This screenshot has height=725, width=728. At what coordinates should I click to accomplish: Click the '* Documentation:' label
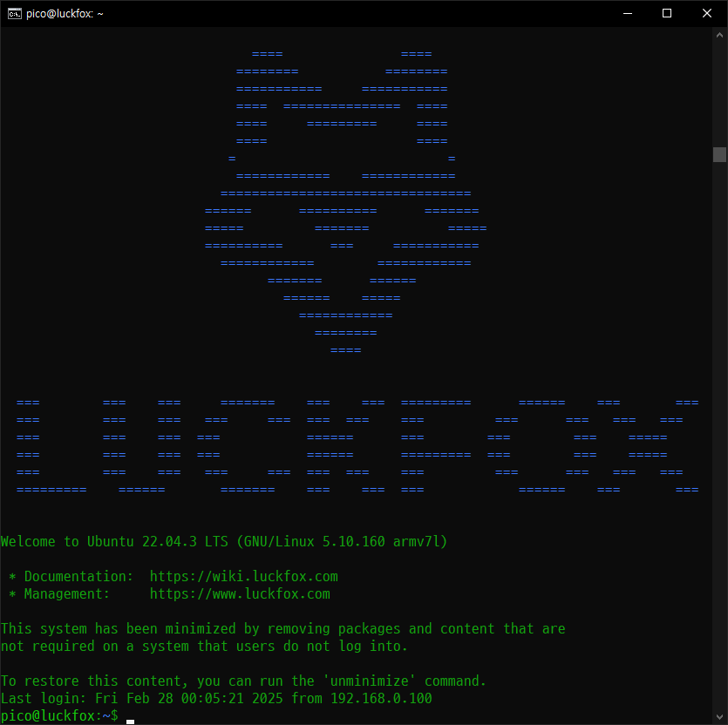coord(71,576)
